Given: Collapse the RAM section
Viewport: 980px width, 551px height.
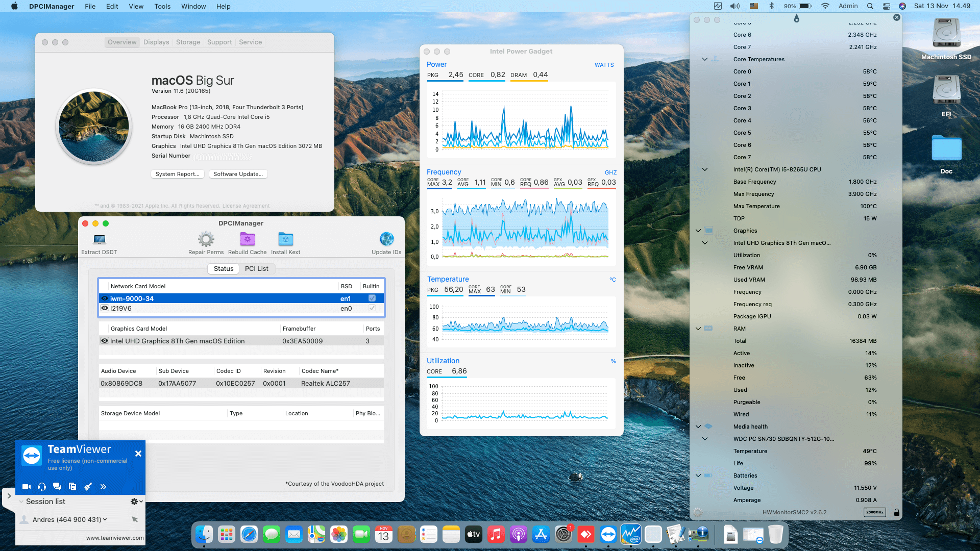Looking at the screenshot, I should tap(698, 329).
